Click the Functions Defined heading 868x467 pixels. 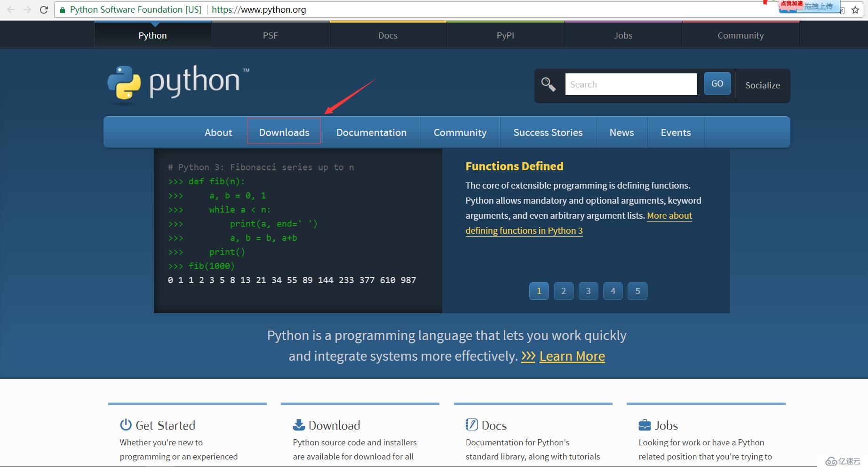tap(514, 166)
